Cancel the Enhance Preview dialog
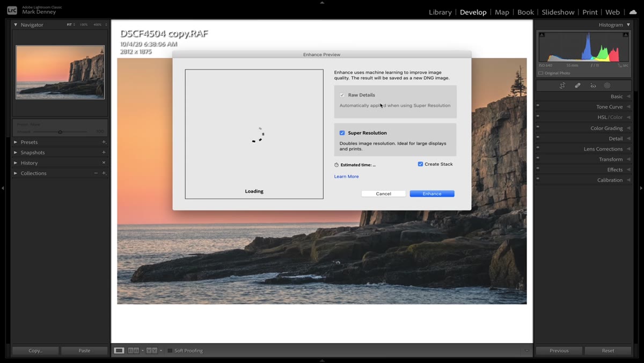Image resolution: width=644 pixels, height=363 pixels. (384, 194)
